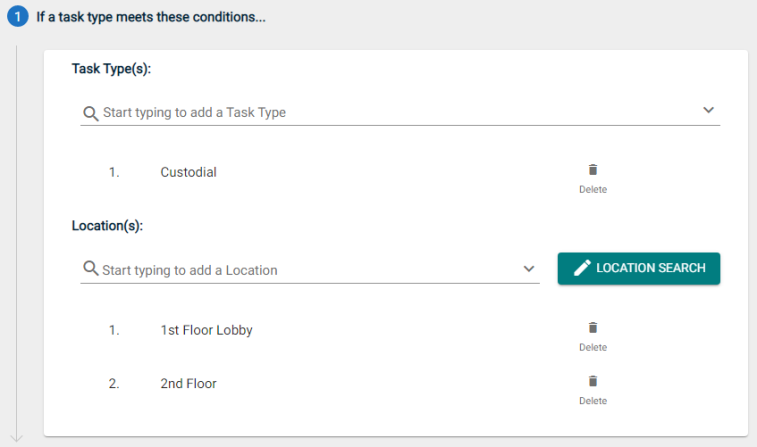Click the blue step 1 circle badge

point(17,16)
